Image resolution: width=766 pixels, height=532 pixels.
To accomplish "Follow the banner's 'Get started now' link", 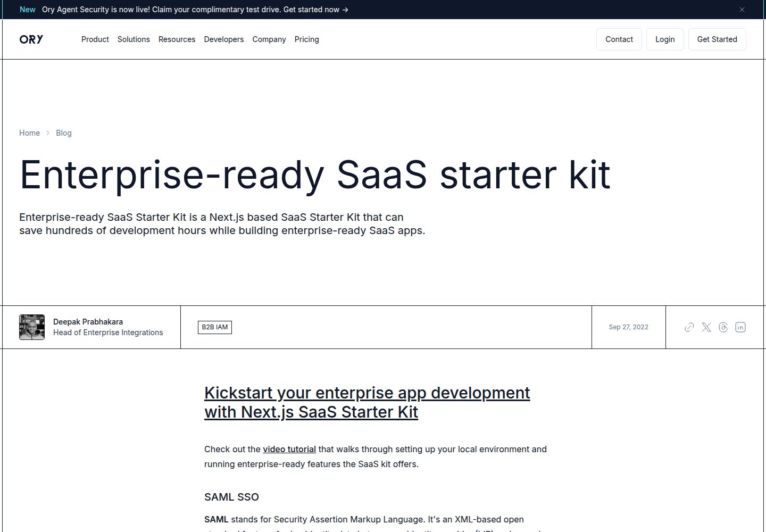I will pos(316,10).
